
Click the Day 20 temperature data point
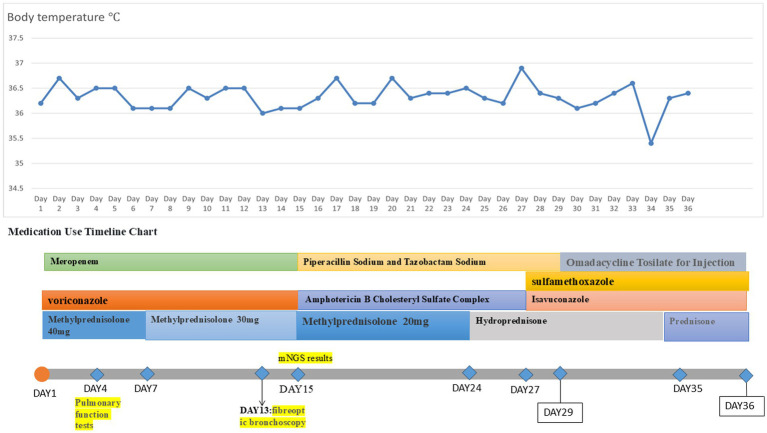(x=392, y=78)
